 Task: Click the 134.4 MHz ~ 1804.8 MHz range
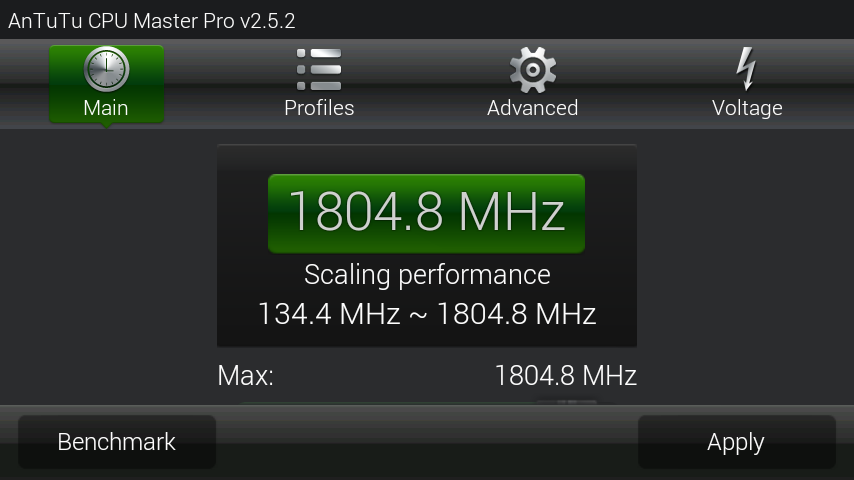[x=426, y=314]
